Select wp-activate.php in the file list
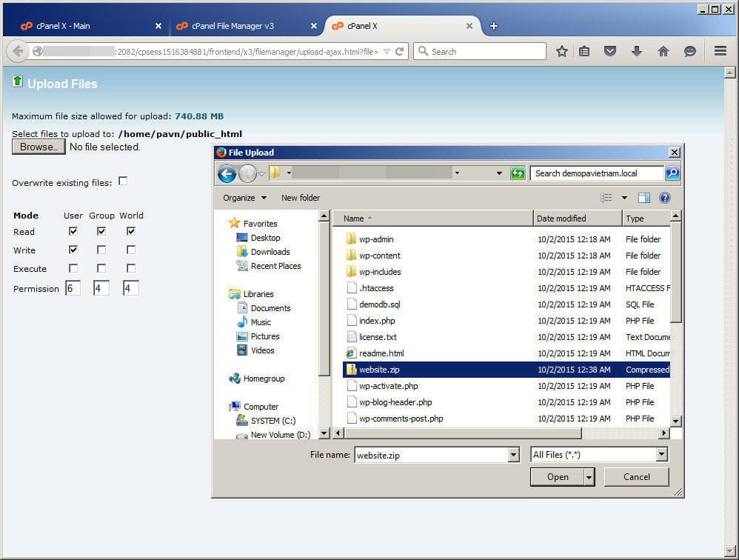 click(388, 386)
